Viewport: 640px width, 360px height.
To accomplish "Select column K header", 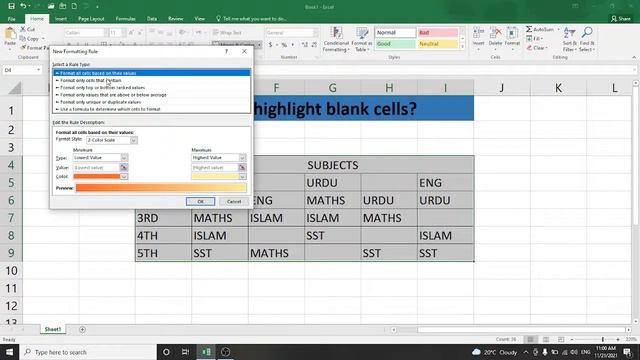I will (558, 88).
